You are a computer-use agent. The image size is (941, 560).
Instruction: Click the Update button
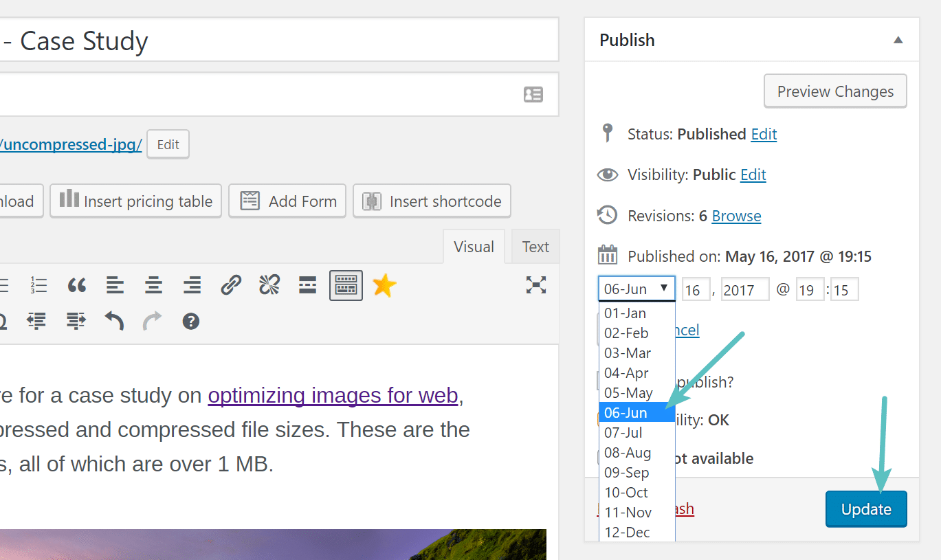865,508
